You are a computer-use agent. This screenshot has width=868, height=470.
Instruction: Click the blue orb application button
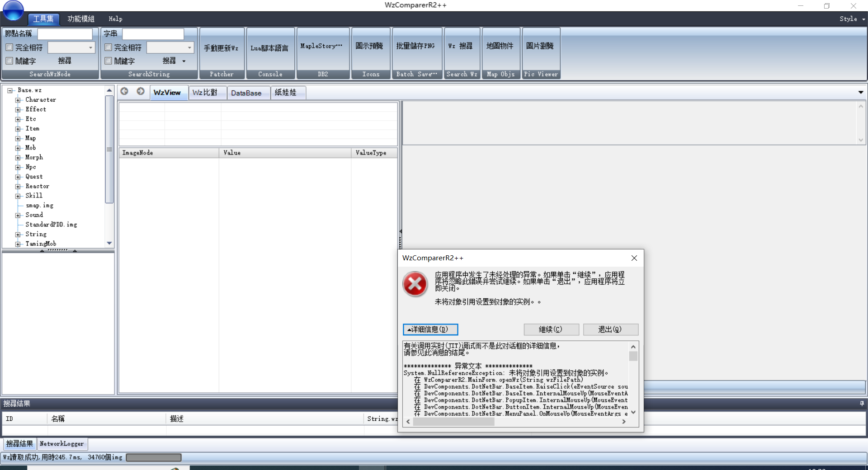(x=13, y=10)
